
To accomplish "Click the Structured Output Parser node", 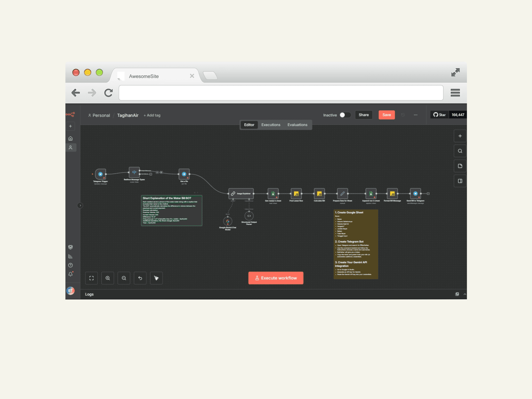I will 249,216.
